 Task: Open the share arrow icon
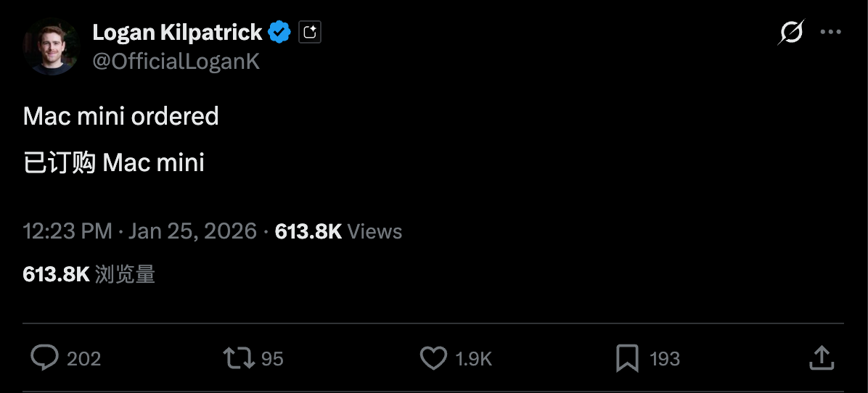pyautogui.click(x=820, y=357)
